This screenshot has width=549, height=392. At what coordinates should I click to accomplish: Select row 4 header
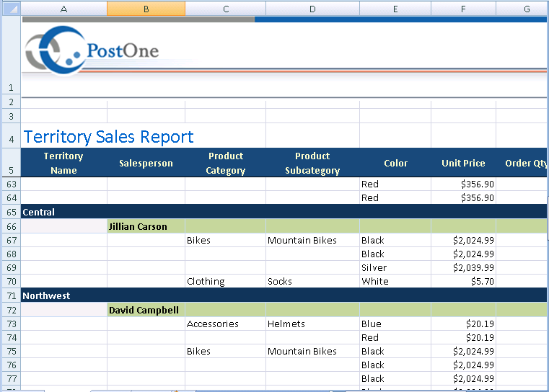coord(12,135)
